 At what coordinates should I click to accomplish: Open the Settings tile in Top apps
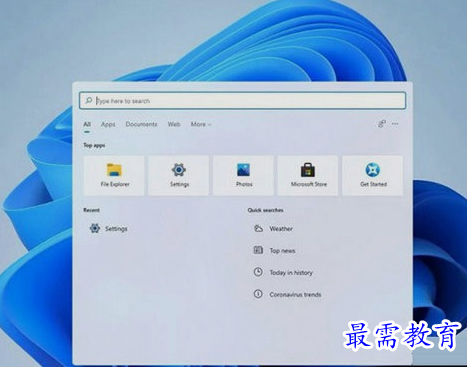point(179,175)
